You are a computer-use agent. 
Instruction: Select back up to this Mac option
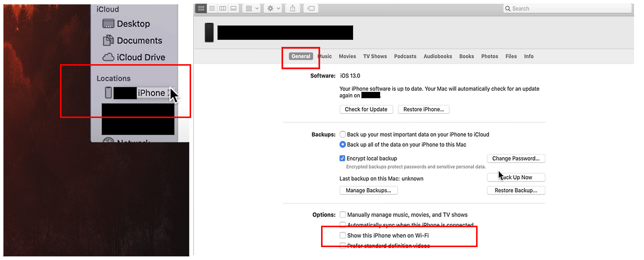pos(343,145)
